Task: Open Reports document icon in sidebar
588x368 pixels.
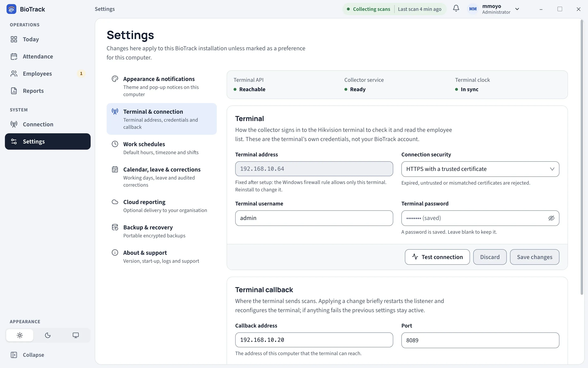Action: tap(14, 91)
